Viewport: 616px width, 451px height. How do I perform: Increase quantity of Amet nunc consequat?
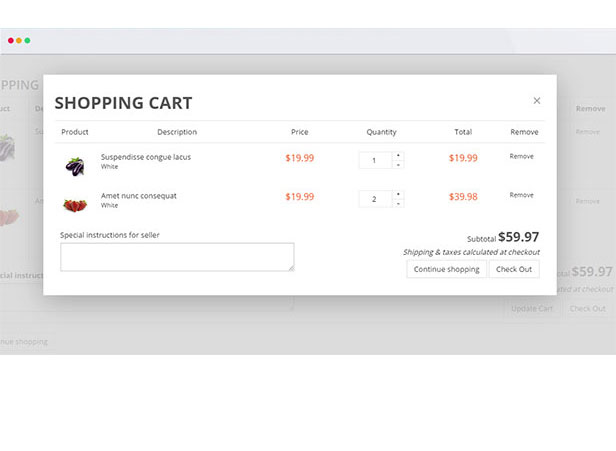tap(398, 194)
